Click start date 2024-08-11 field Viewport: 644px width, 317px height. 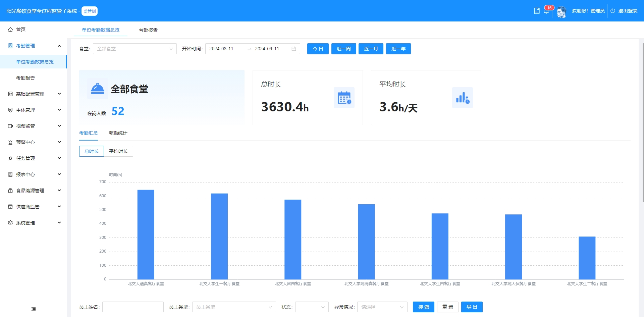coord(226,49)
